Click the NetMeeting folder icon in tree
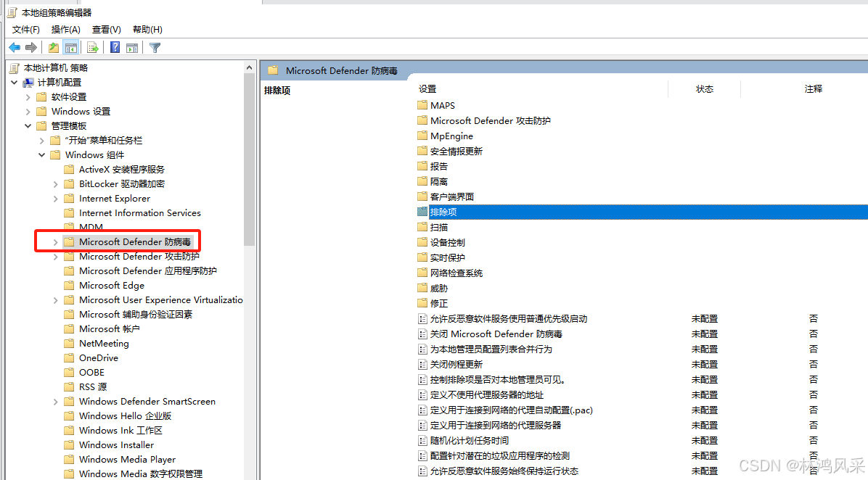Viewport: 868px width, 480px height. [x=69, y=344]
